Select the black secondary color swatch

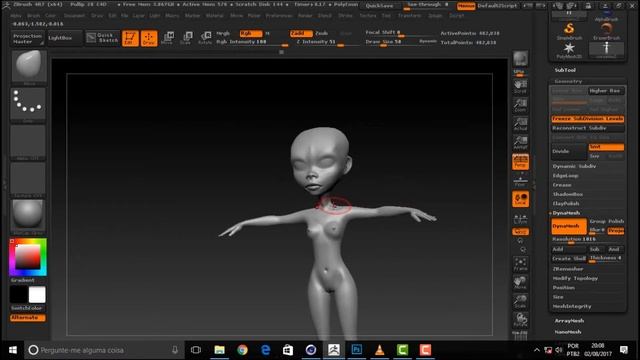pyautogui.click(x=19, y=295)
